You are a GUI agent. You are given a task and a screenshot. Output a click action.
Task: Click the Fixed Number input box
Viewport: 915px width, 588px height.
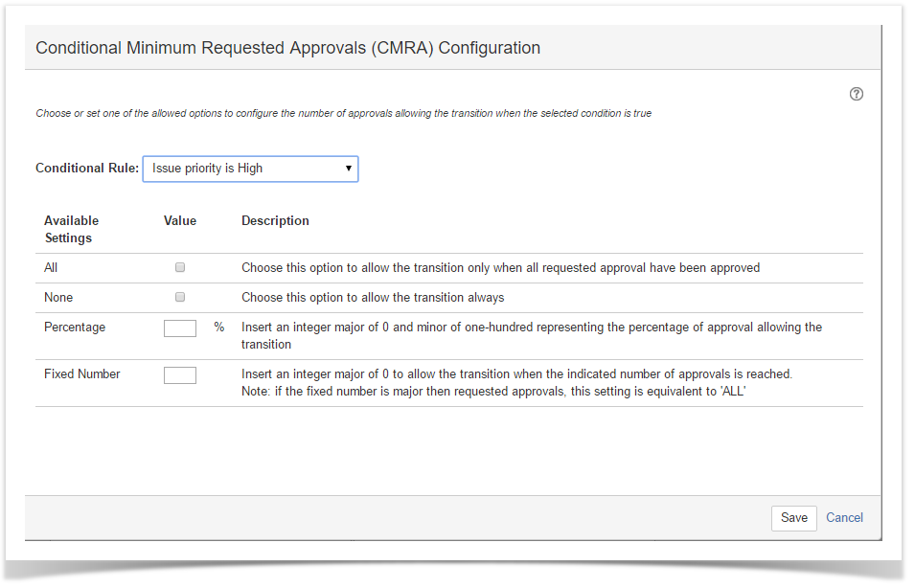click(180, 375)
